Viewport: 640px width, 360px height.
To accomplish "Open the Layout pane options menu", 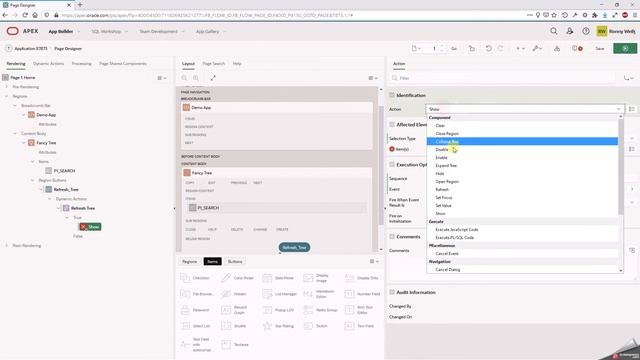I will coord(373,78).
